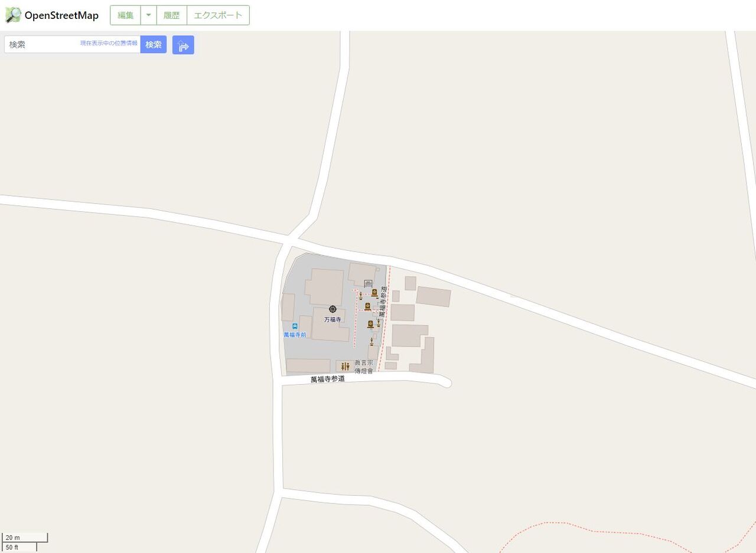The height and width of the screenshot is (553, 756).
Task: Click the 20 m map scale bar
Action: 25,538
